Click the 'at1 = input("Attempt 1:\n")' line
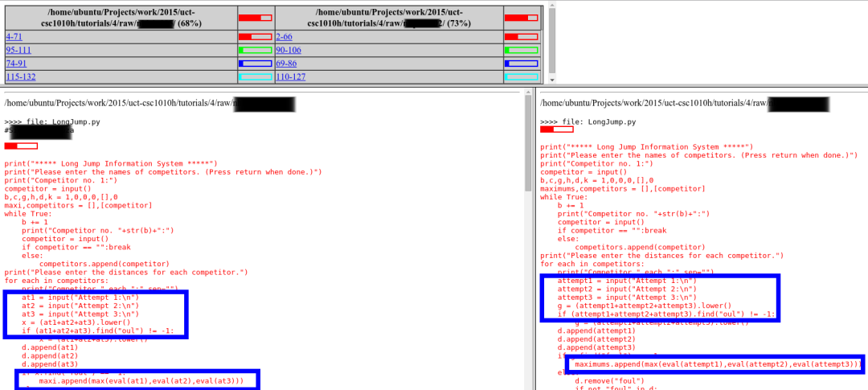This screenshot has height=390, width=868. click(x=80, y=297)
